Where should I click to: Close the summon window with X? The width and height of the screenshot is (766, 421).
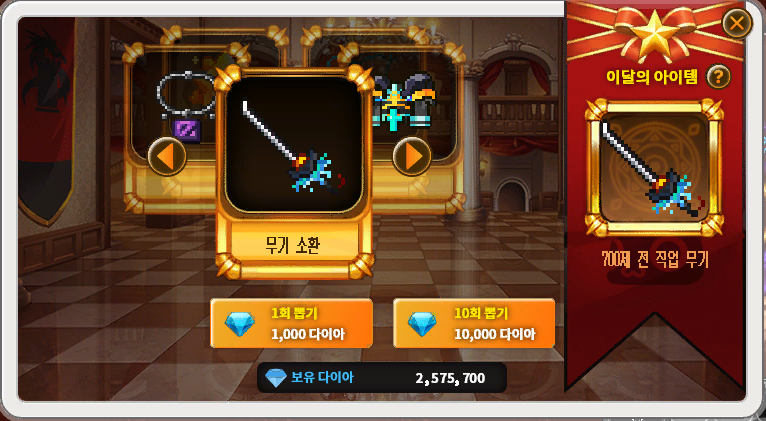coord(737,23)
